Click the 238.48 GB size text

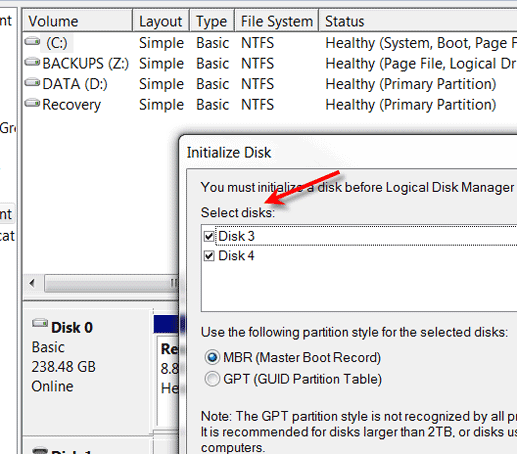tap(64, 367)
